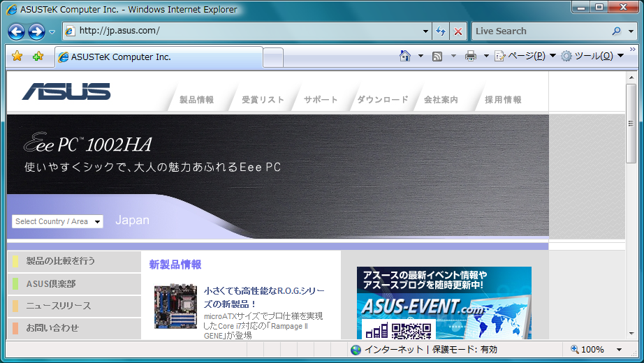The image size is (644, 363).
Task: Open the 会社案内 navigation tab
Action: [441, 100]
